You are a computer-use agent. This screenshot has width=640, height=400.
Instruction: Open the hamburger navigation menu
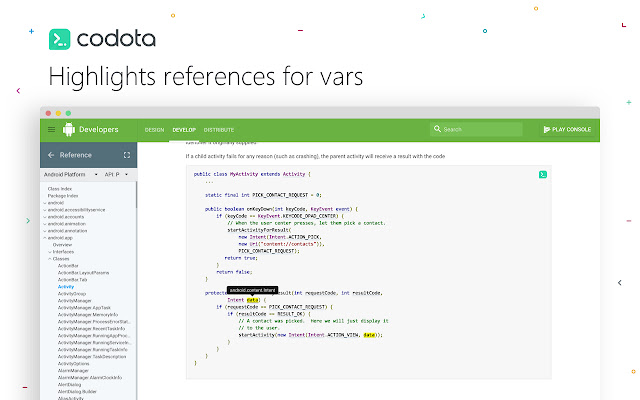tap(51, 129)
